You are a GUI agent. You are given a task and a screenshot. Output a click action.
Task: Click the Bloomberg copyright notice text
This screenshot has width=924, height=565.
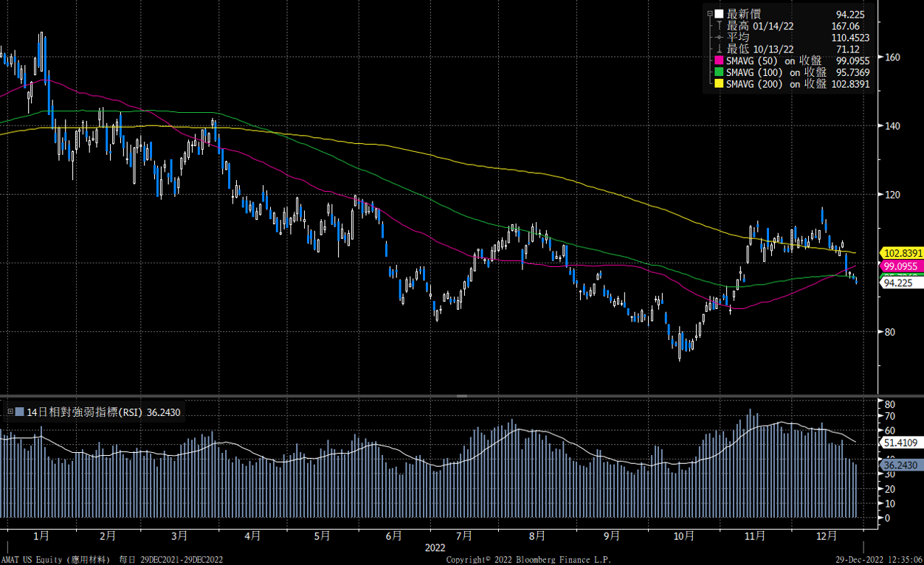(x=528, y=559)
